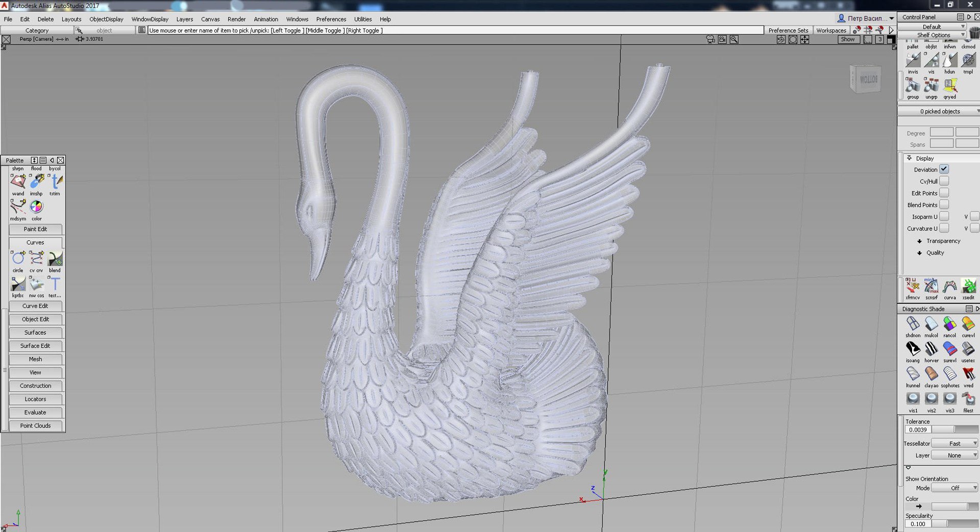Open the Layer dropdown set to None
Screen dimensions: 980x532
955,455
